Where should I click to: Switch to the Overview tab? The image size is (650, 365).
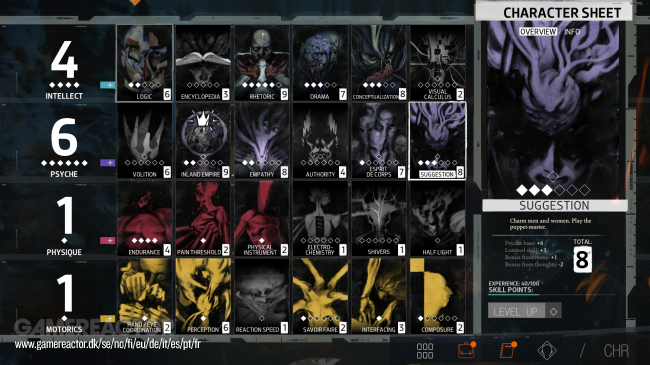(x=538, y=32)
